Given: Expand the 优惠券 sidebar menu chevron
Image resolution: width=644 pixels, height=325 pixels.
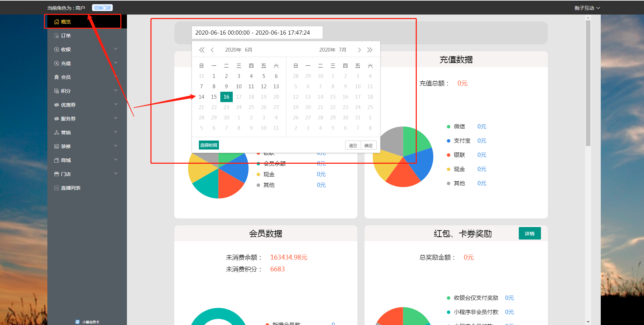Looking at the screenshot, I should point(116,104).
